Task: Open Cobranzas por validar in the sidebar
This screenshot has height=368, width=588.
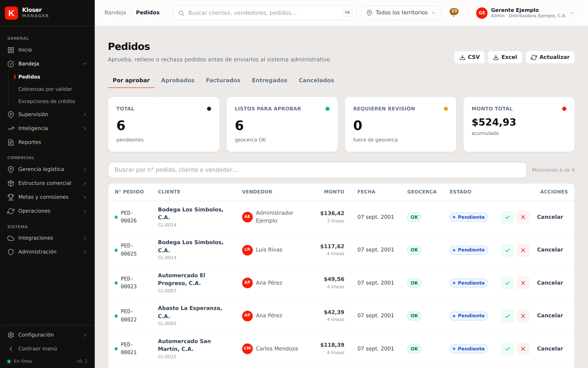Action: click(45, 89)
